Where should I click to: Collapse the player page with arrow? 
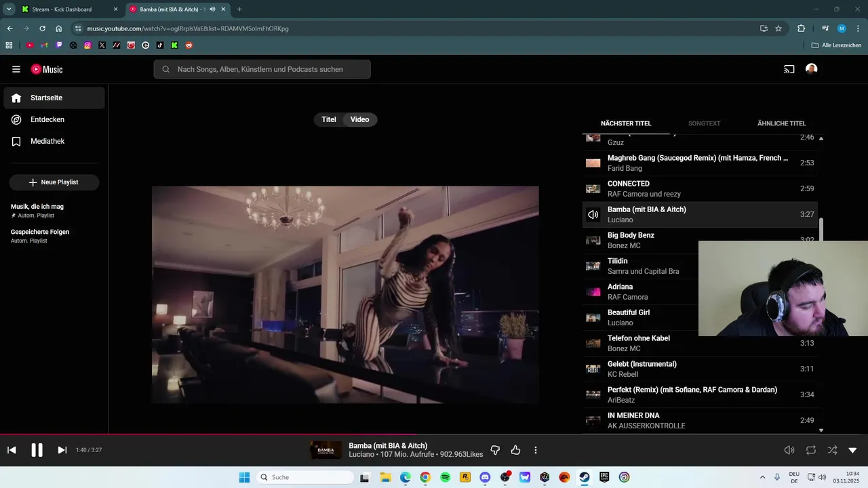pyautogui.click(x=852, y=450)
